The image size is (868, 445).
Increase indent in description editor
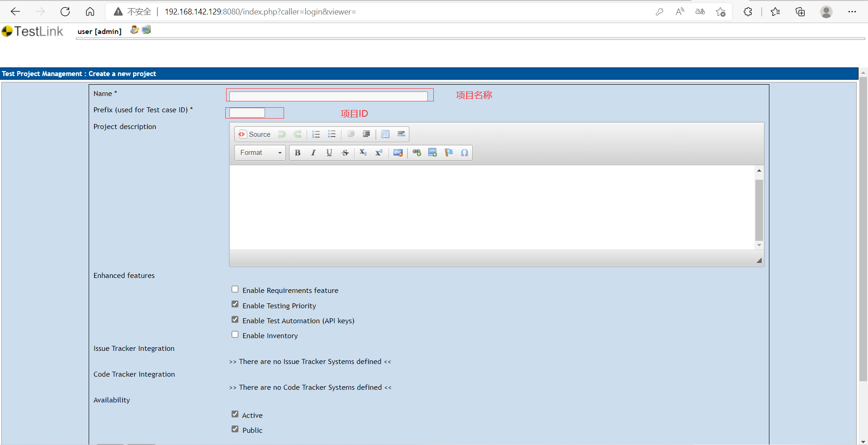click(366, 134)
